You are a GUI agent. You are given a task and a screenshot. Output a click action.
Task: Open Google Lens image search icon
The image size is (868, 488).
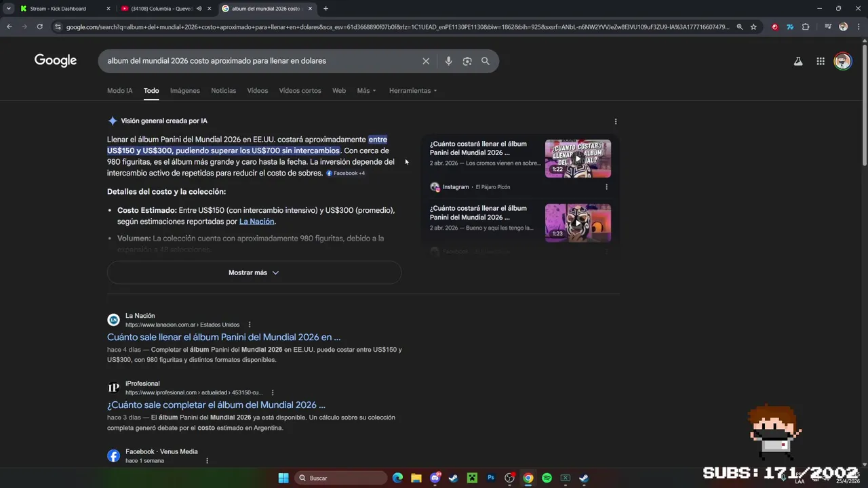point(467,61)
